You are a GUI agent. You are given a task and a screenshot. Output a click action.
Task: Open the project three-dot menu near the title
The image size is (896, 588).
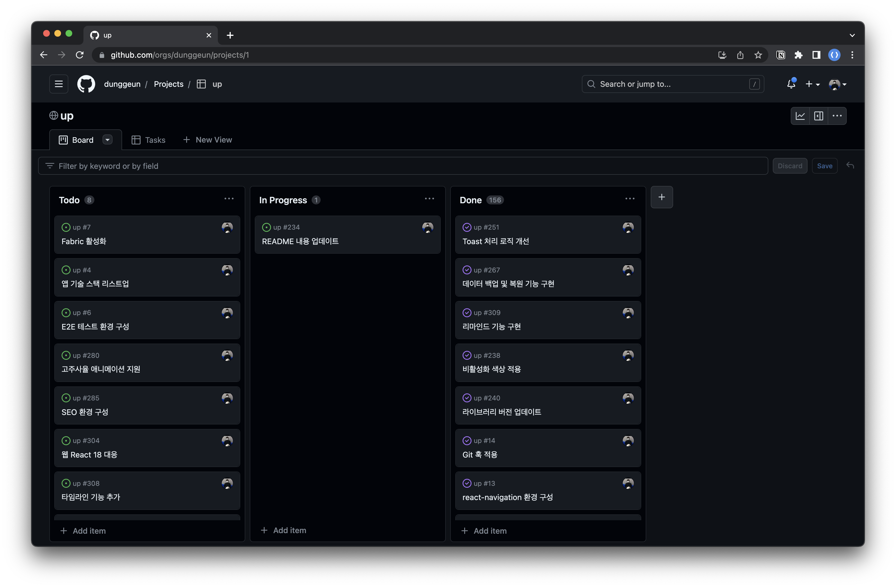click(837, 116)
